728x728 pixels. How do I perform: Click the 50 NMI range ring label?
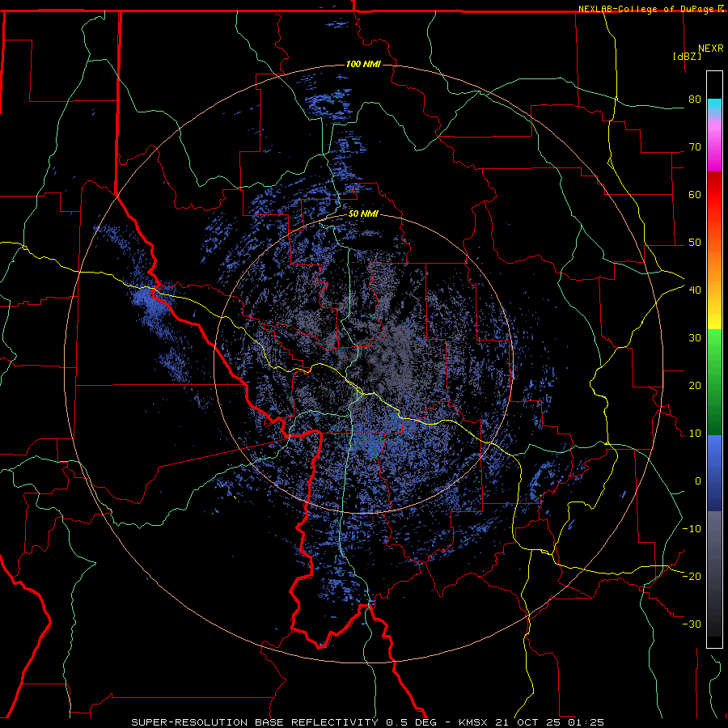pos(363,214)
